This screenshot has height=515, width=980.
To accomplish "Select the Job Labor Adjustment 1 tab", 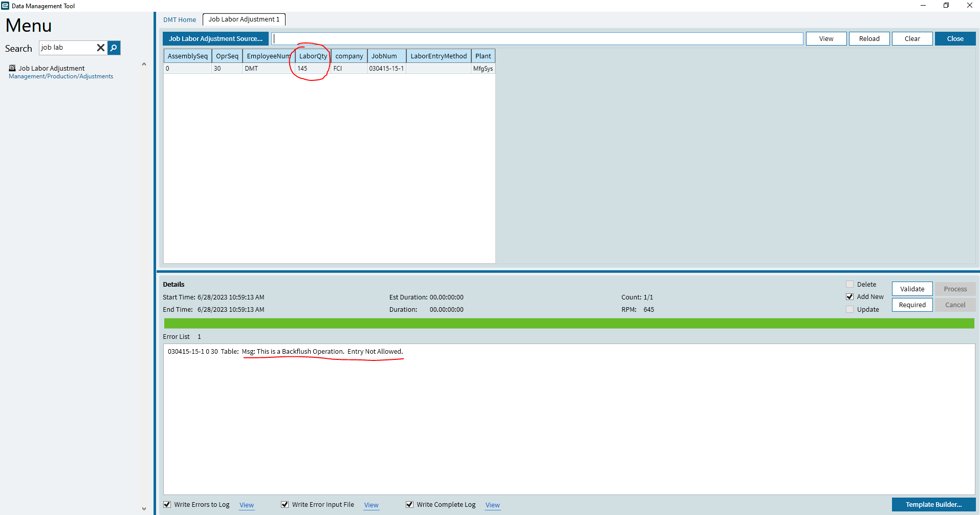I will click(x=244, y=19).
